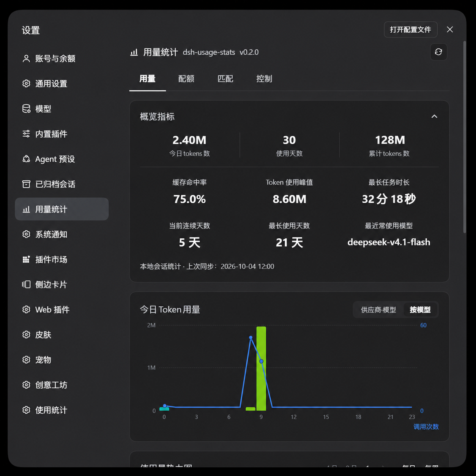
Task: Click the v0.2.0 version label
Action: (x=249, y=52)
